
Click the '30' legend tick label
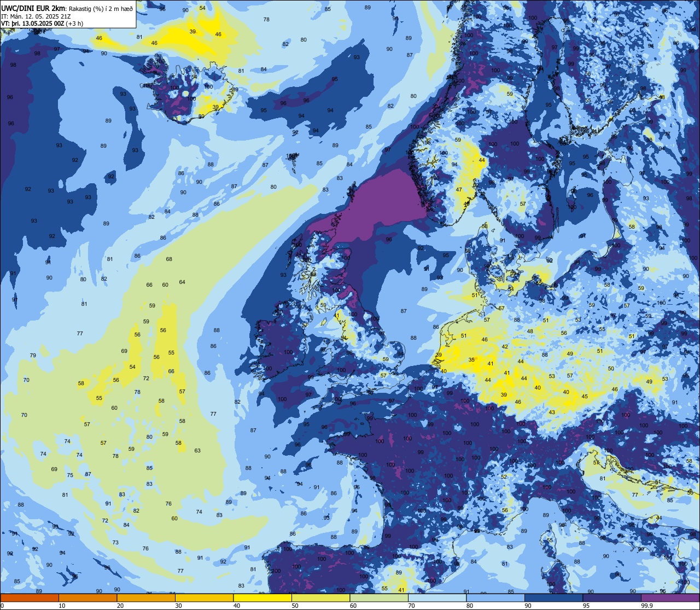point(178,606)
